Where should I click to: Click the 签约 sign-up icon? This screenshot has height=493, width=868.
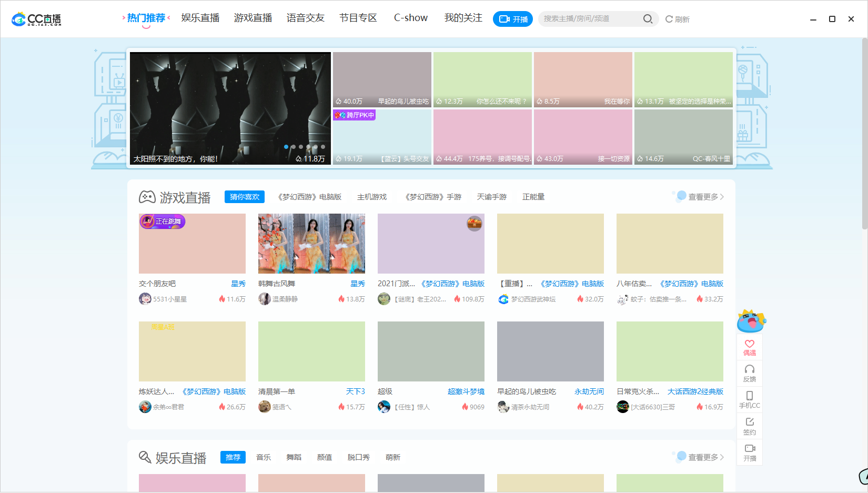pyautogui.click(x=750, y=426)
